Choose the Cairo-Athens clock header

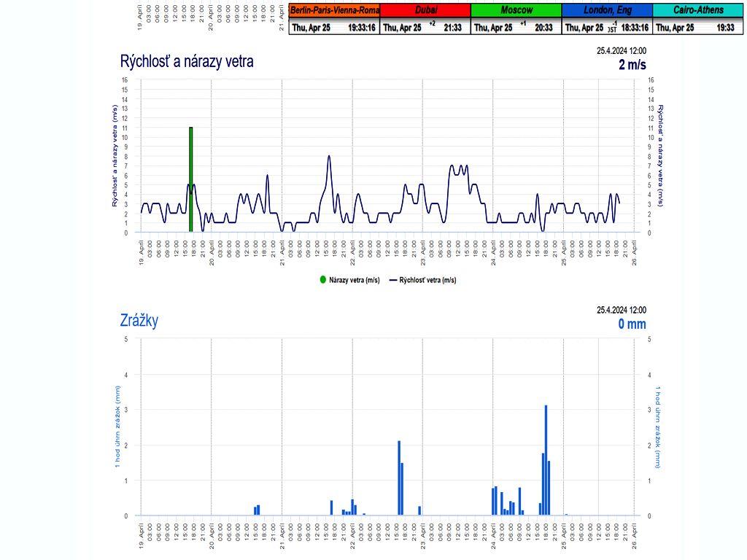pos(698,10)
